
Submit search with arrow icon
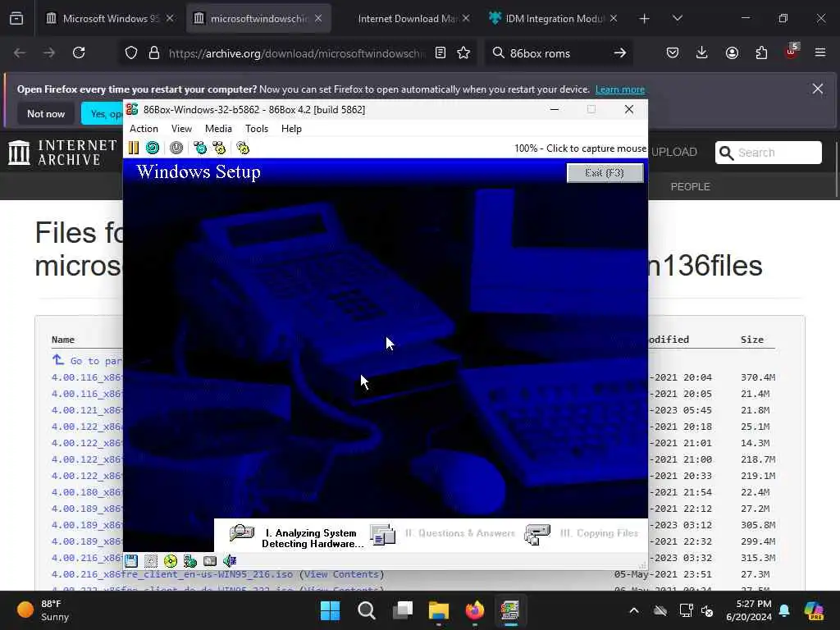click(x=620, y=53)
